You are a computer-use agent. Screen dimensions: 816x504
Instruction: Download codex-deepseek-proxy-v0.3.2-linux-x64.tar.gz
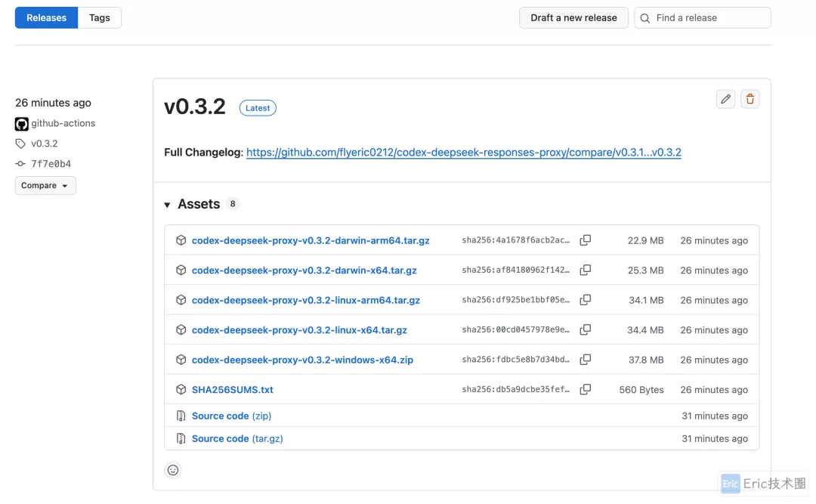pos(299,329)
